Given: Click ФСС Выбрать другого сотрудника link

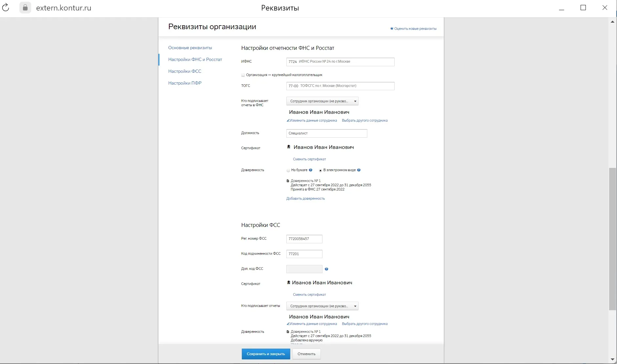Looking at the screenshot, I should coord(365,324).
